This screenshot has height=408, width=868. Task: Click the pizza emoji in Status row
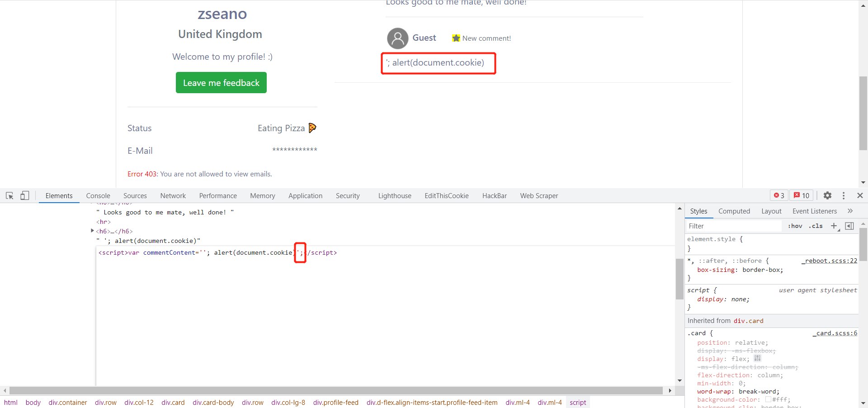(312, 128)
